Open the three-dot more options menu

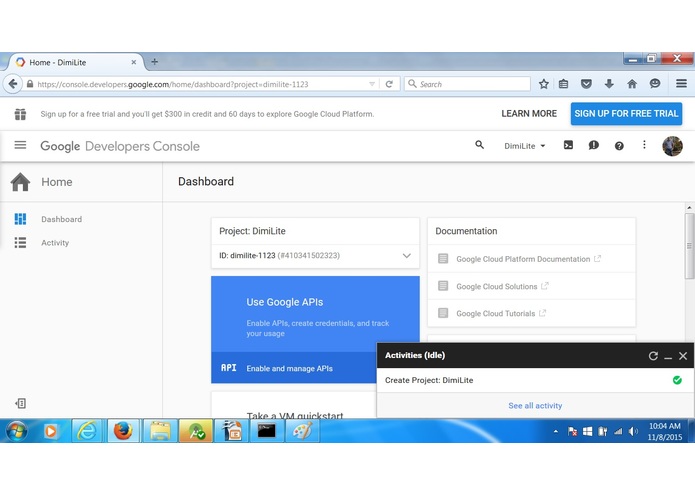tap(644, 145)
